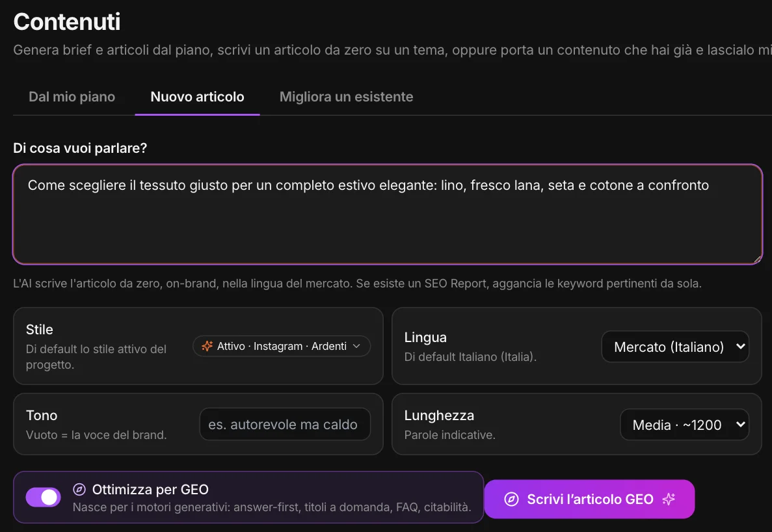Select the "Nuovo articolo" tab

coord(197,97)
